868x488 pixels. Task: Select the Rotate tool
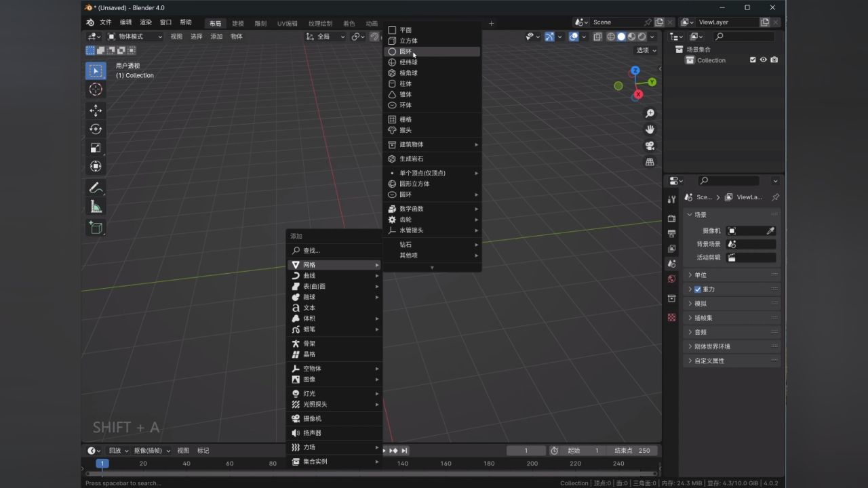(96, 129)
